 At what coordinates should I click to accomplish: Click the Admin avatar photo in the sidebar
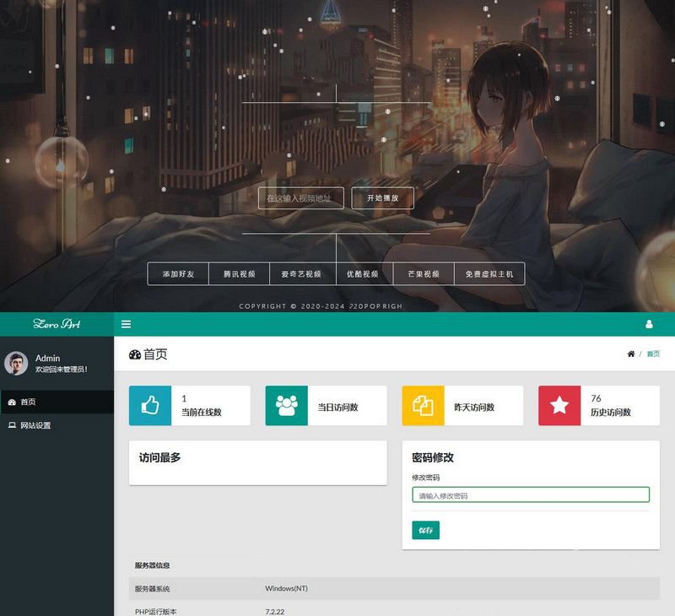(x=16, y=363)
